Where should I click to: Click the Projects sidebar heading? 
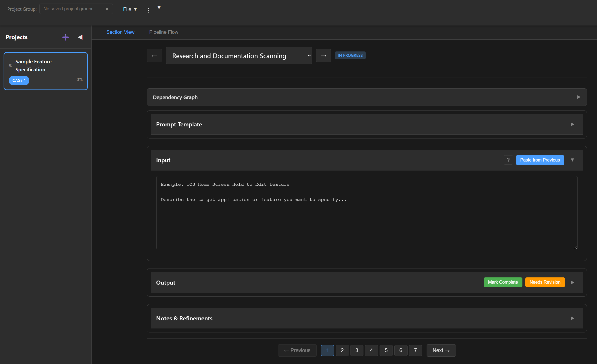(17, 37)
